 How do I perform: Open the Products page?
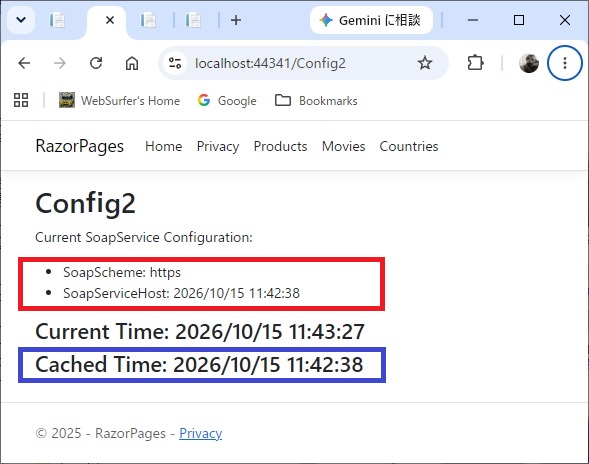pyautogui.click(x=281, y=146)
